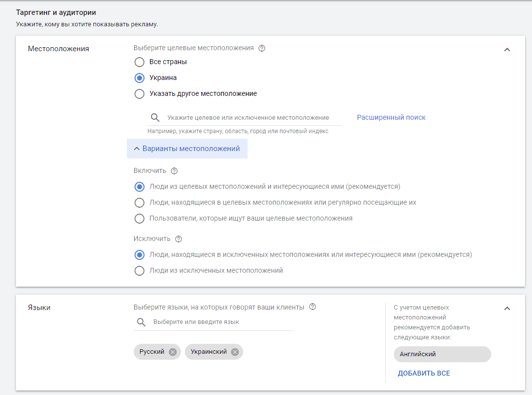The width and height of the screenshot is (532, 395).
Task: Click "ДОБАВИТЬ ВСЕ" to add suggested languages
Action: 424,373
